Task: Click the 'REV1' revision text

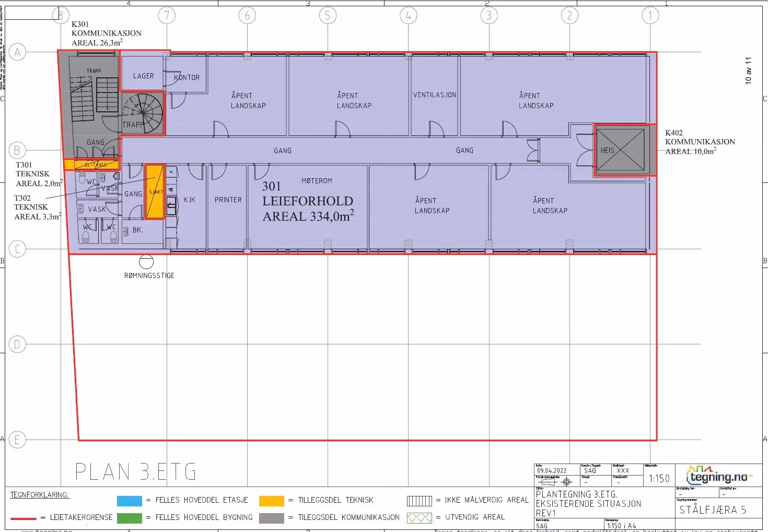Action: (546, 513)
